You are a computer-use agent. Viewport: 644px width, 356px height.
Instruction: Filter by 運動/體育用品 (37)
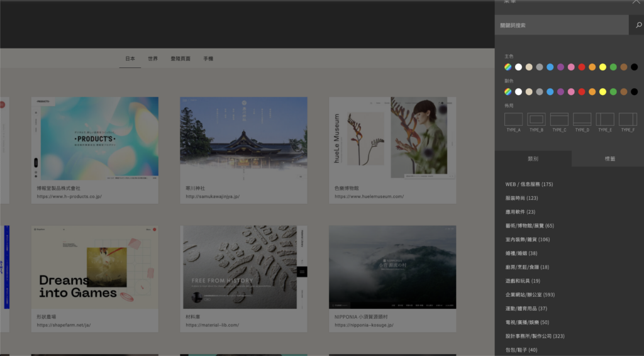(526, 308)
